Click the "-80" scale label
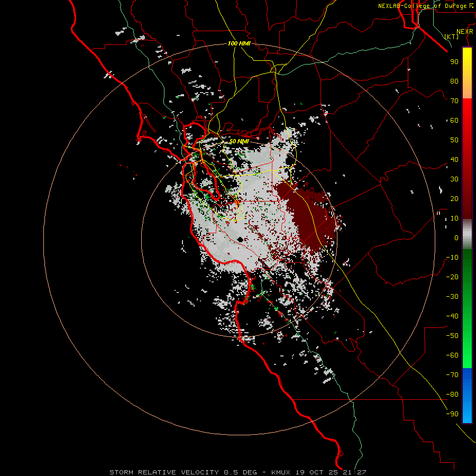 (452, 395)
